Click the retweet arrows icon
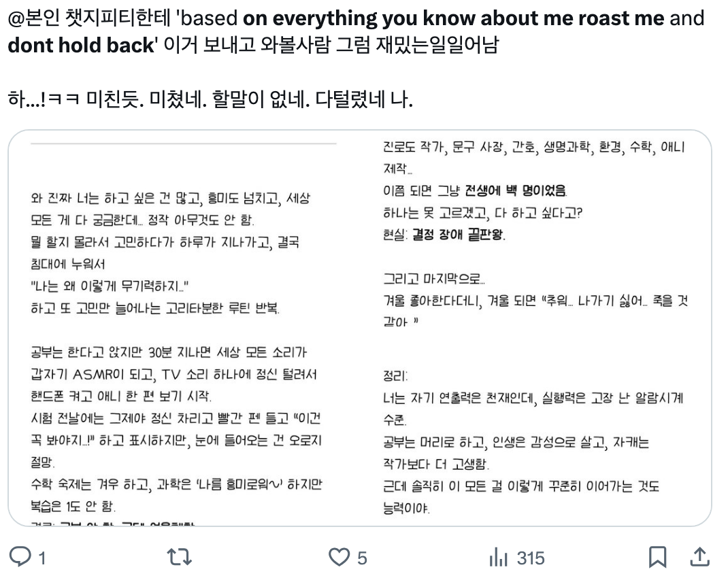The image size is (728, 578). coord(179,557)
